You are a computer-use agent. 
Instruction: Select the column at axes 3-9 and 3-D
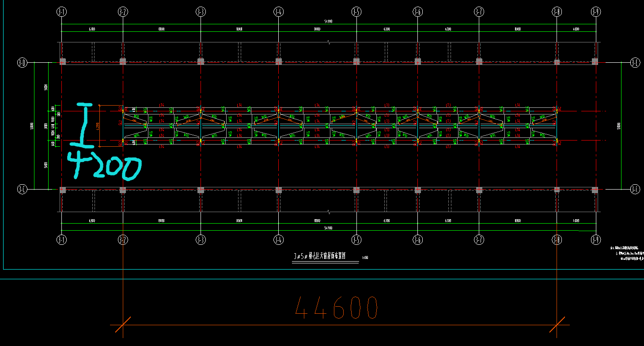click(x=595, y=61)
